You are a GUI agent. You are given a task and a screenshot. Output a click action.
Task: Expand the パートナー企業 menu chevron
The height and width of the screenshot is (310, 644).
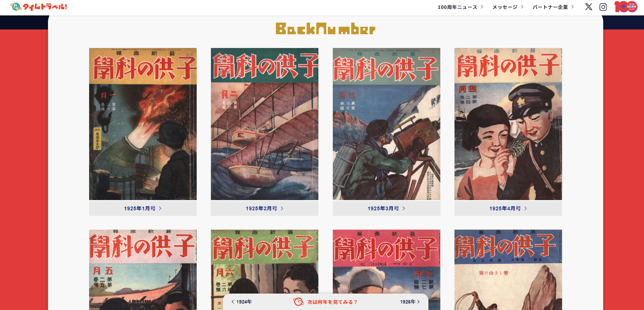click(572, 7)
